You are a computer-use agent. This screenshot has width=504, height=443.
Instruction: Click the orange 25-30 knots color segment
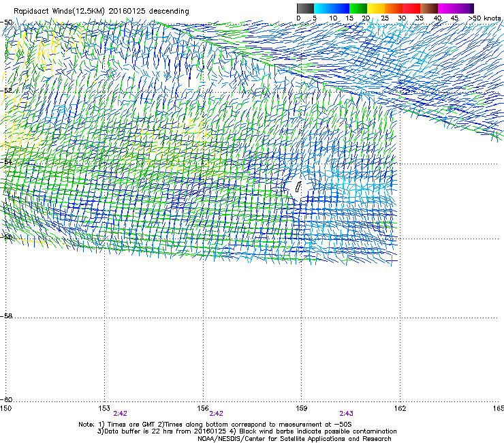coord(394,8)
